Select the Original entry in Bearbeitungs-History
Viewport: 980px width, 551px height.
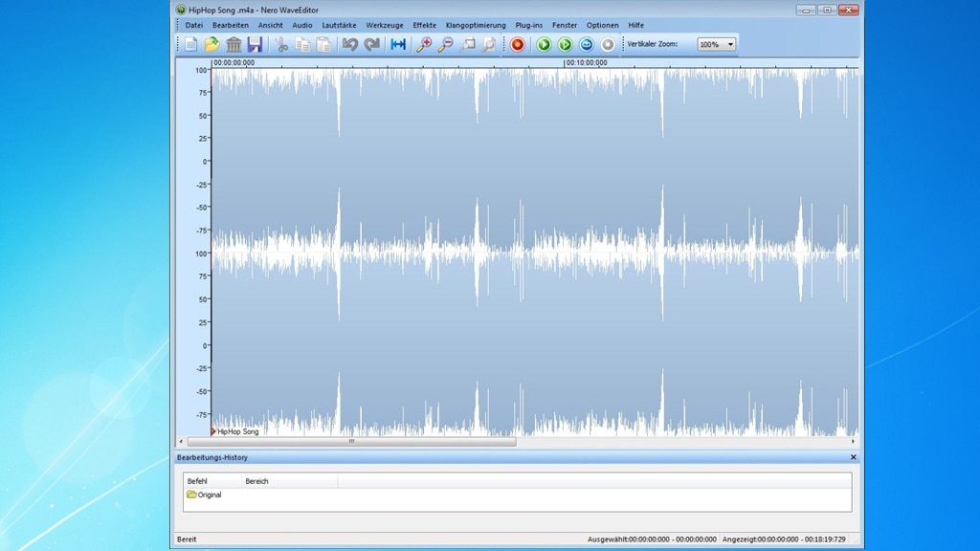pos(209,495)
